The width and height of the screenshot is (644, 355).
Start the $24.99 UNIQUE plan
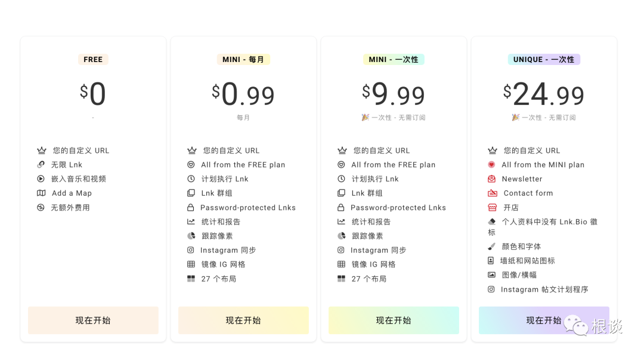click(544, 320)
